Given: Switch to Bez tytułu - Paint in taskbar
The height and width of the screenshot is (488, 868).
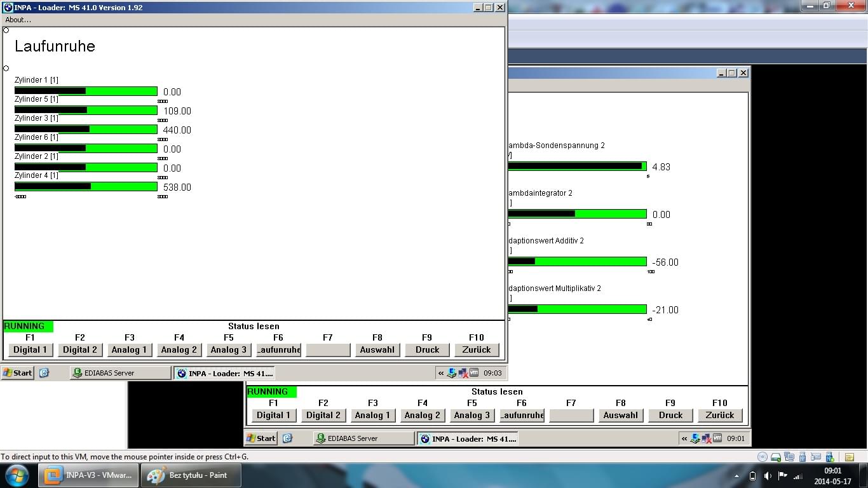Looking at the screenshot, I should (x=190, y=475).
